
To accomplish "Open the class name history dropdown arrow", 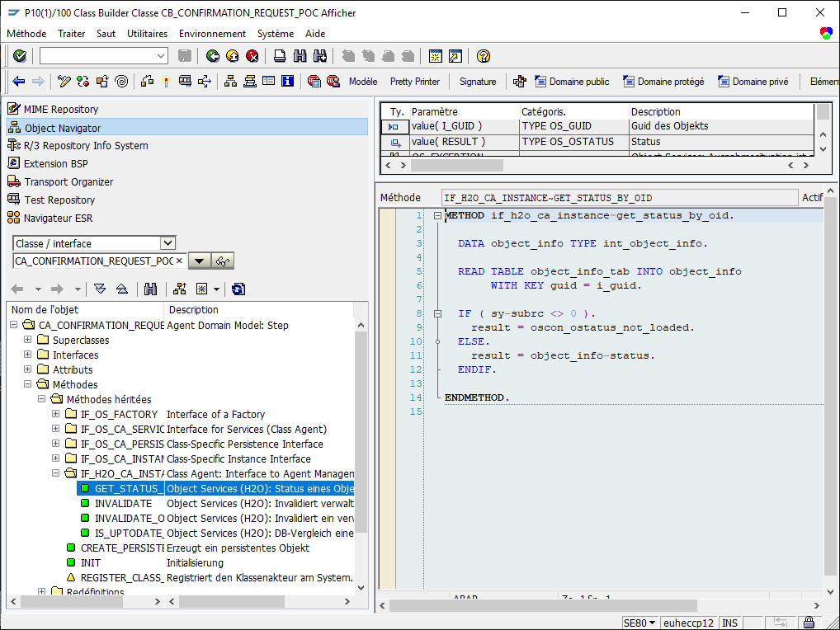I will click(200, 261).
